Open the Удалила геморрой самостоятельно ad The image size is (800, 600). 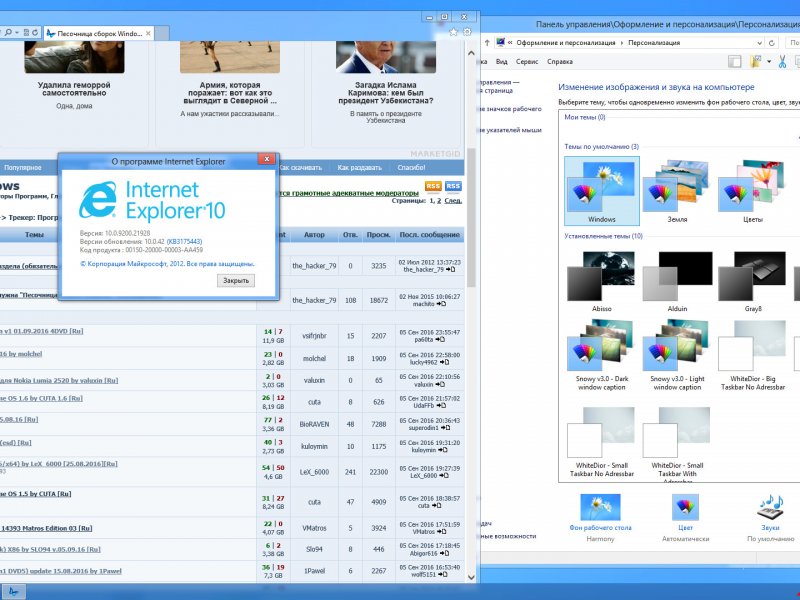[x=74, y=89]
